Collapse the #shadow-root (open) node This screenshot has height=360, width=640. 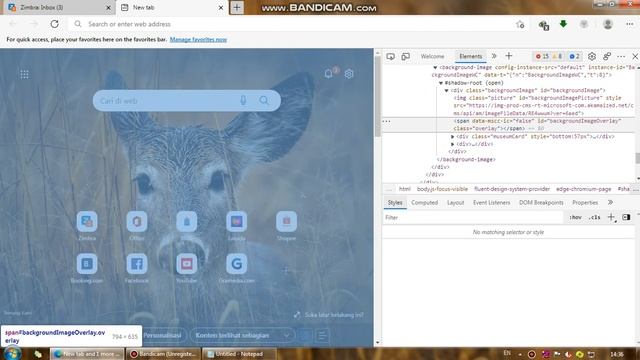click(x=441, y=83)
